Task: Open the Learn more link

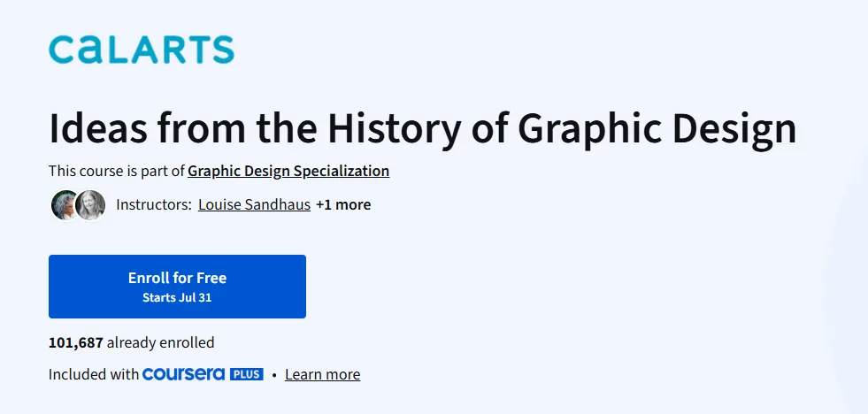Action: [x=322, y=375]
